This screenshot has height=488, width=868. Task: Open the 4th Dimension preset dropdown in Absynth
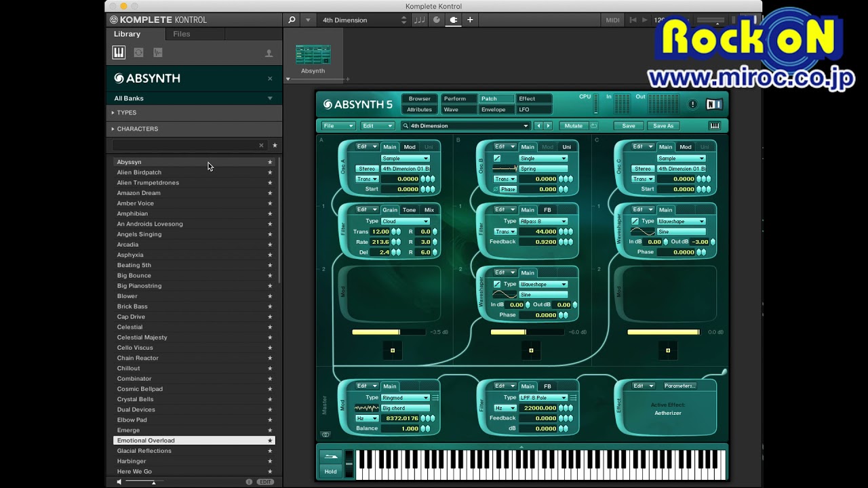[465, 125]
